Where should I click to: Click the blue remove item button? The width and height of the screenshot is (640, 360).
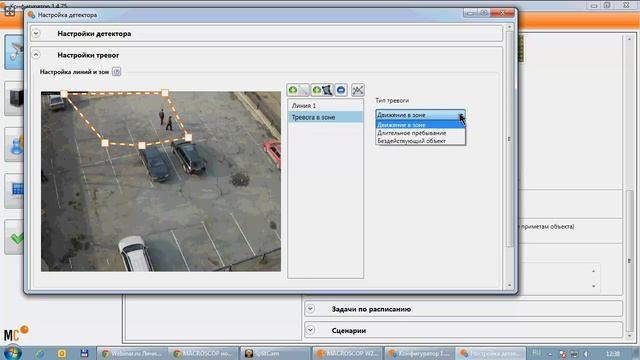[x=341, y=90]
